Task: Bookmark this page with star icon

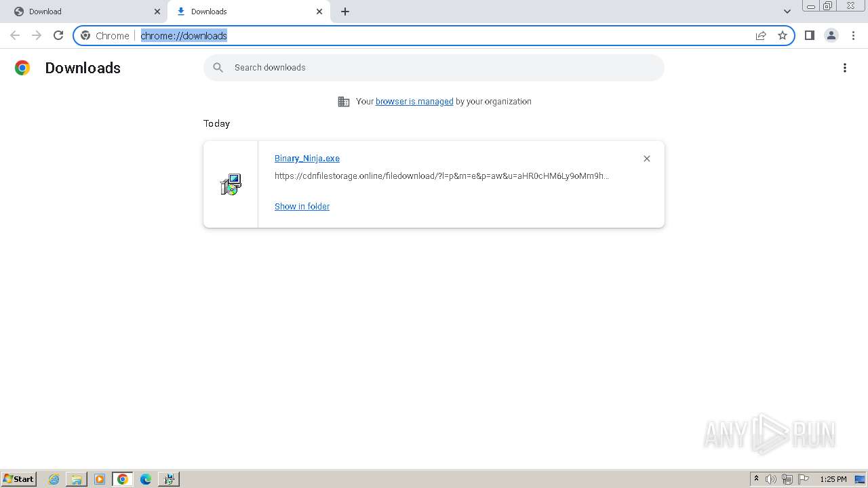Action: pos(783,35)
